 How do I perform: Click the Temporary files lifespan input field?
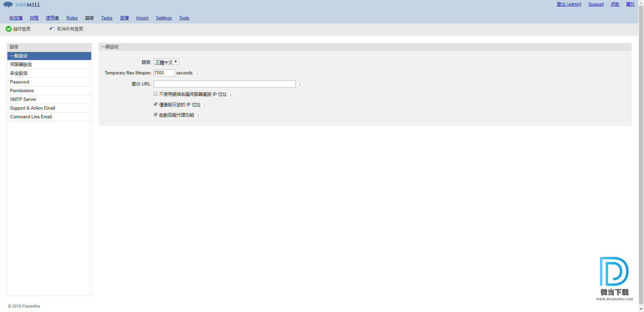point(164,73)
